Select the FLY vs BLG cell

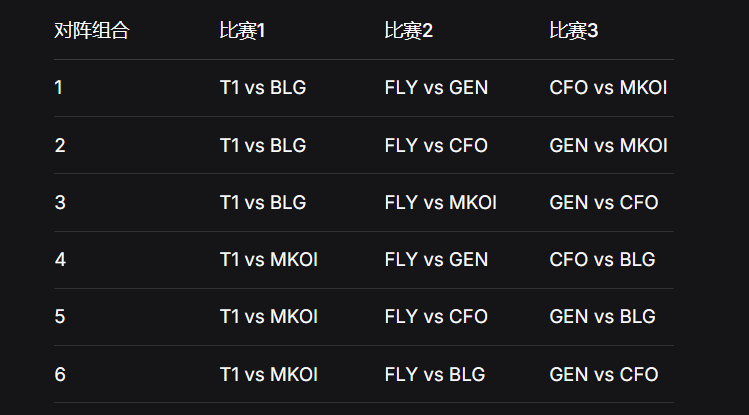[x=434, y=375]
